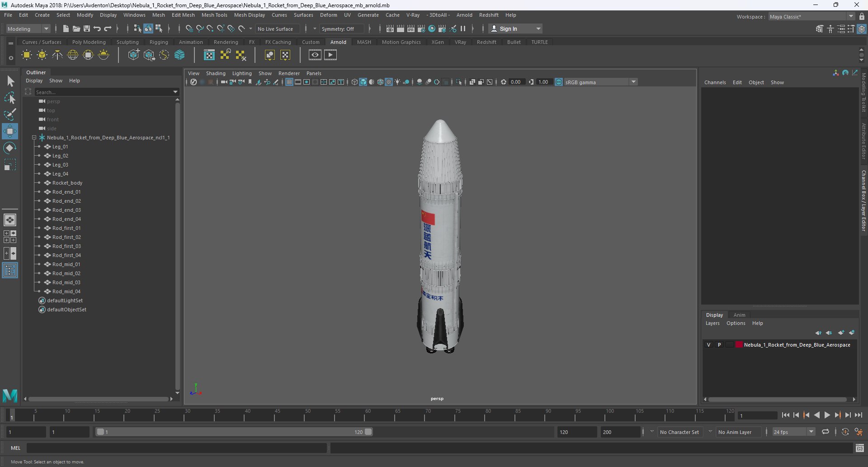Click No Character Set button

tap(679, 432)
